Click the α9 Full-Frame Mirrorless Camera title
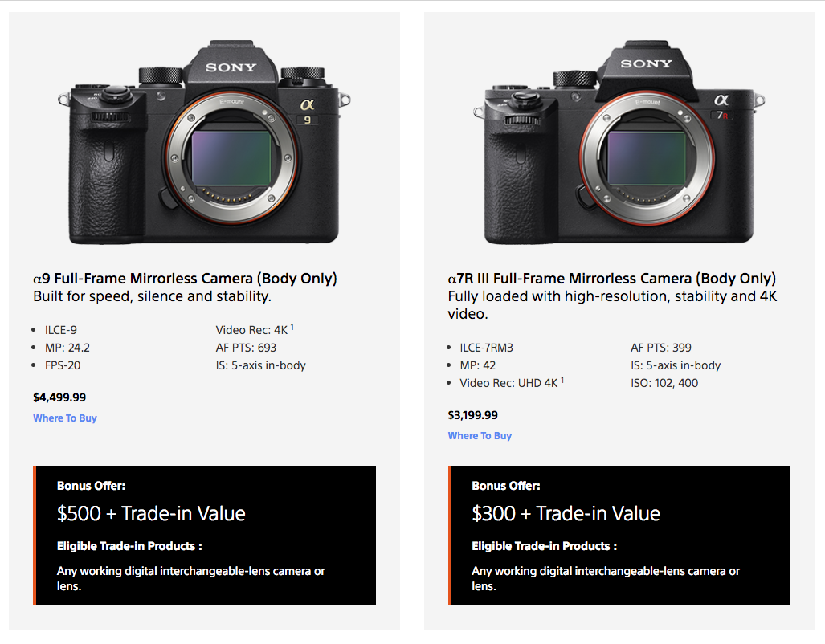825x644 pixels. click(x=184, y=278)
